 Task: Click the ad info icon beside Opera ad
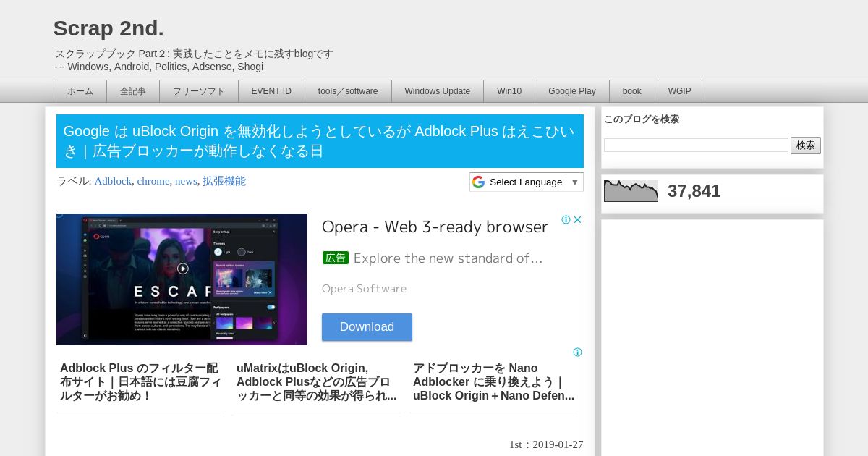[x=566, y=219]
